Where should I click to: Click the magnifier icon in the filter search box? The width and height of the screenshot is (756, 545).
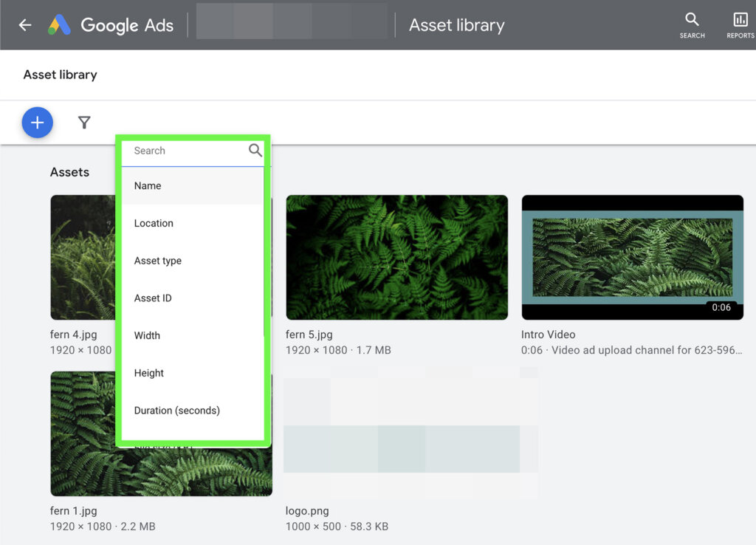click(255, 151)
